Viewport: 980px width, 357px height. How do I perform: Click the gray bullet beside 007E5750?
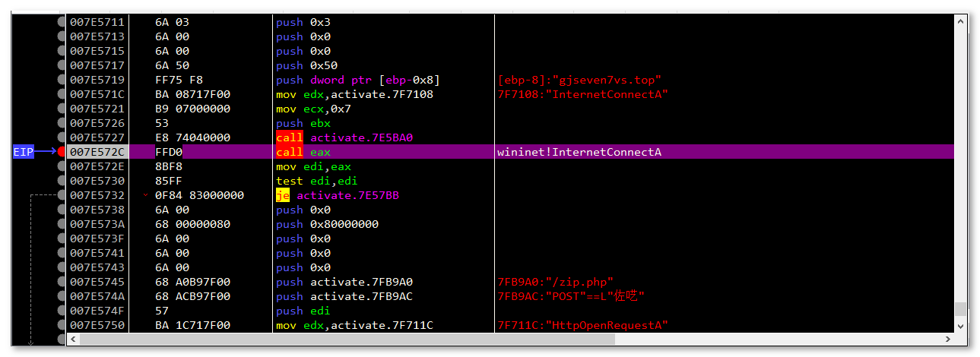62,325
